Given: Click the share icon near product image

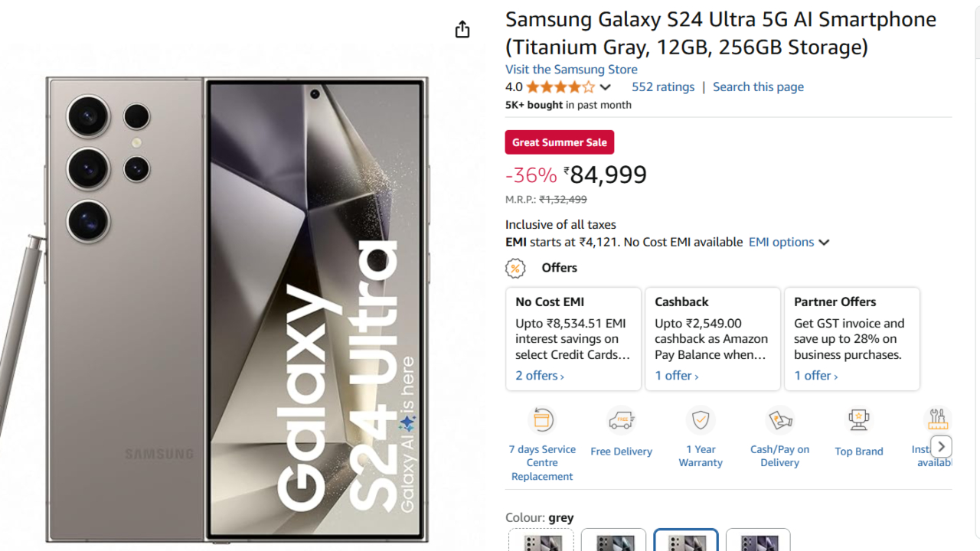Looking at the screenshot, I should tap(462, 28).
